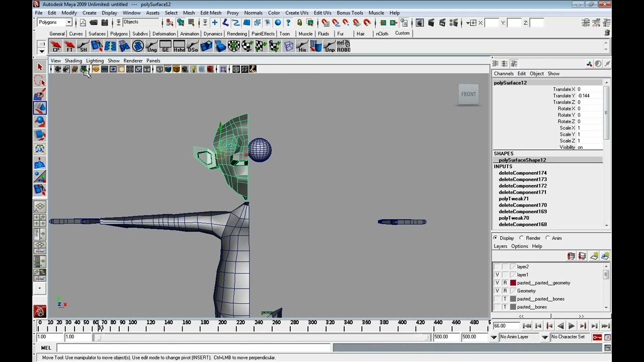Image resolution: width=644 pixels, height=362 pixels.
Task: Switch to the Custom shelf tab
Action: [x=402, y=33]
